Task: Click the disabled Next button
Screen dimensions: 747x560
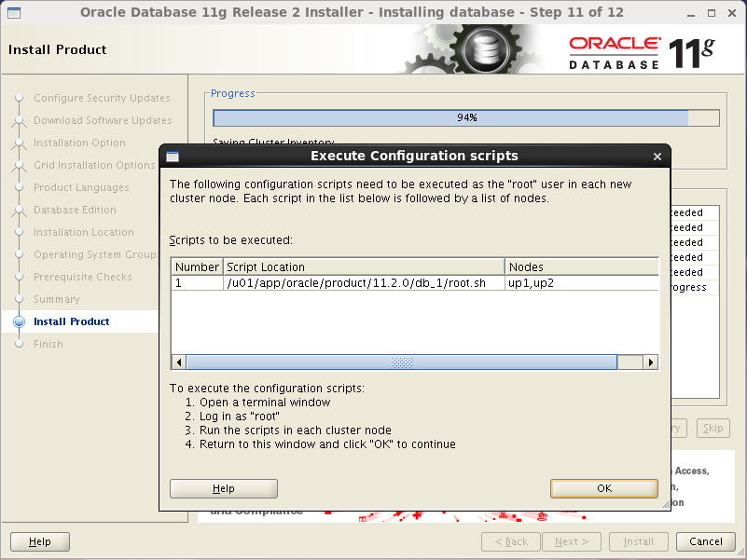Action: pos(572,541)
